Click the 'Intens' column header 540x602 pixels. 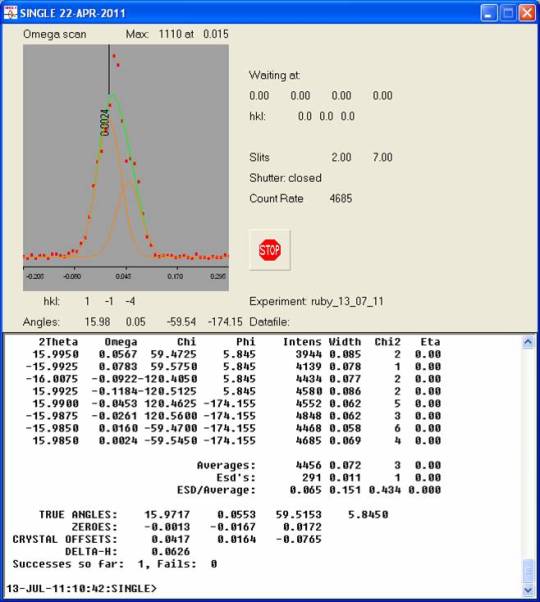302,342
